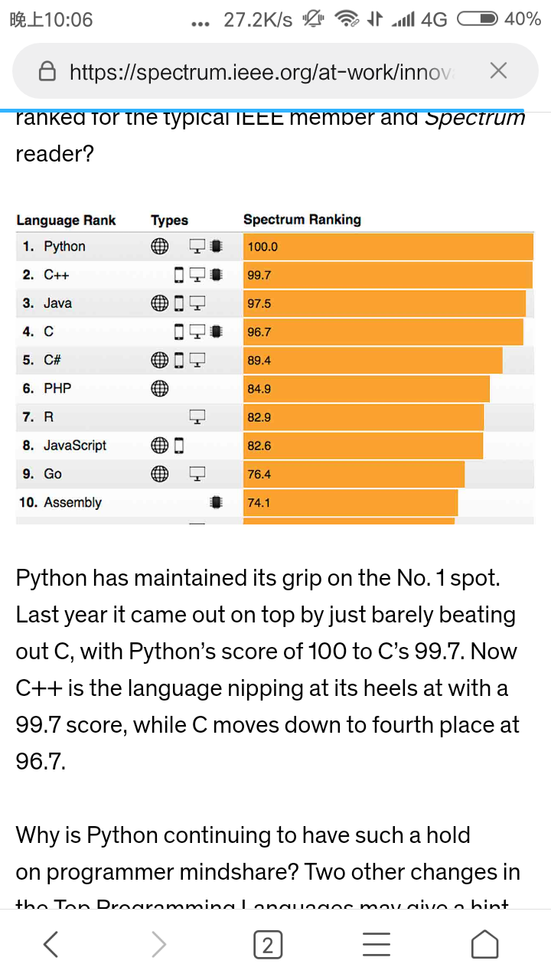Tap the browser back arrow
Image resolution: width=551 pixels, height=980 pixels.
point(51,945)
